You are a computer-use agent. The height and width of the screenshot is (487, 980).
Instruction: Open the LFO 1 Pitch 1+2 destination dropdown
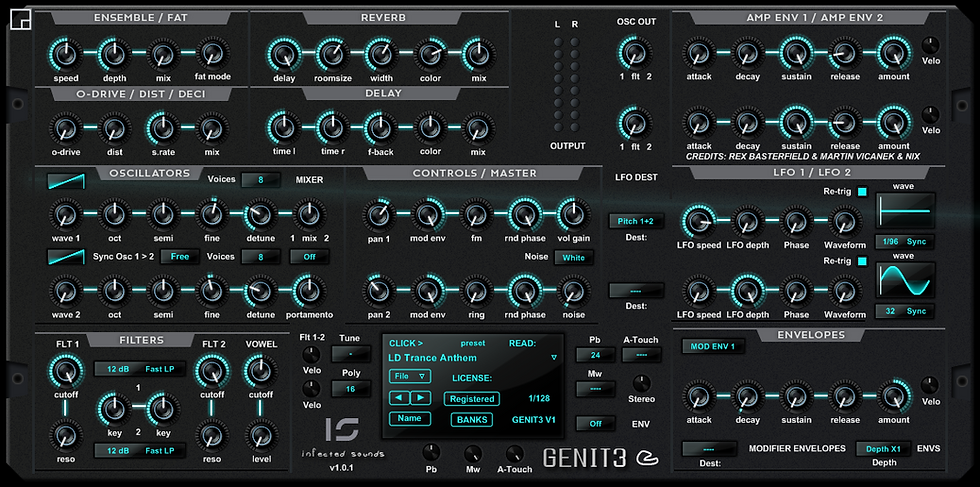point(636,221)
